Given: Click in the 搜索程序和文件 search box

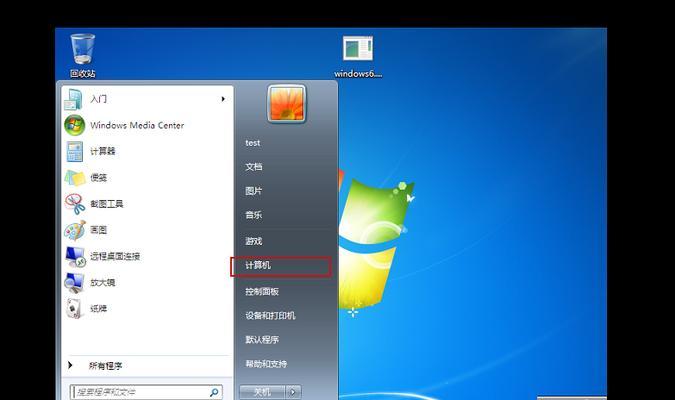Looking at the screenshot, I should [x=146, y=392].
